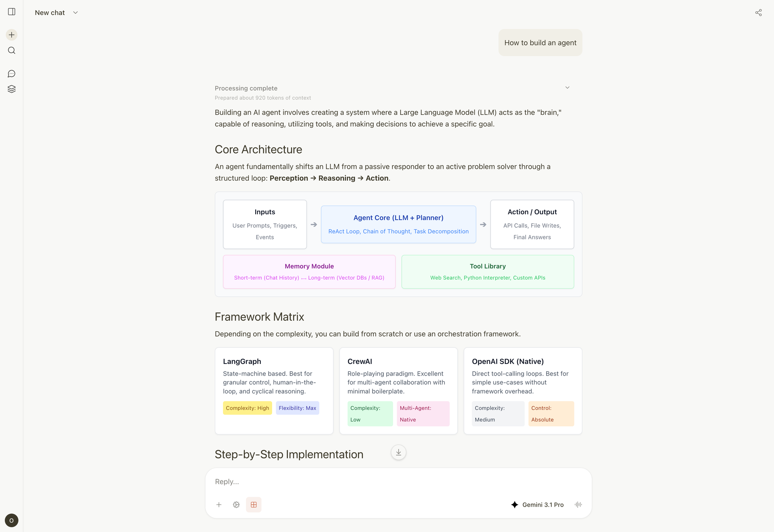
Task: Open the stacked layers sidebar icon
Action: point(12,89)
